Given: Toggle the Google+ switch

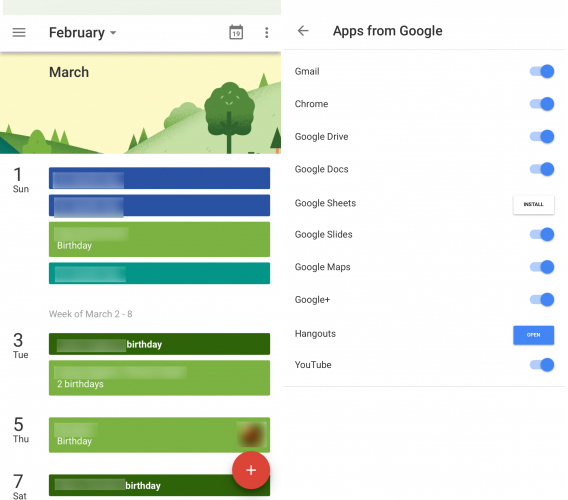Looking at the screenshot, I should pos(542,300).
